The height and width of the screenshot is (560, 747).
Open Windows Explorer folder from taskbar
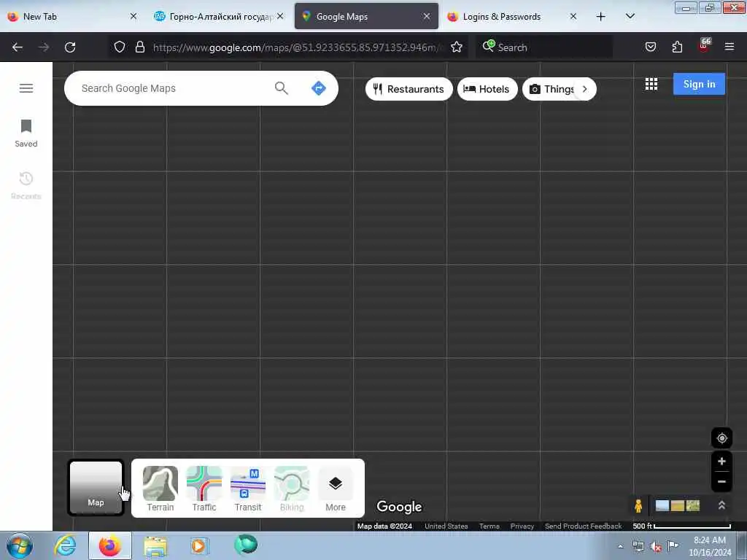pos(155,546)
